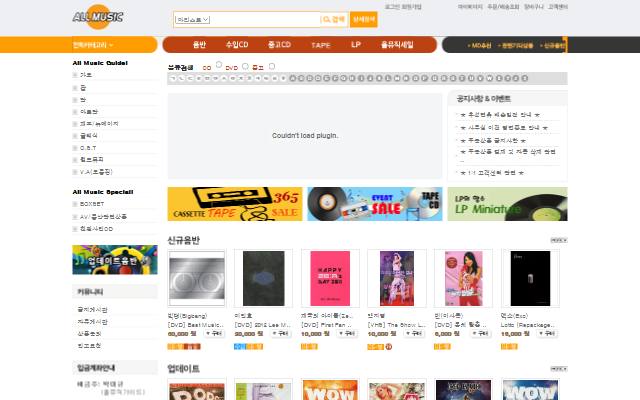The width and height of the screenshot is (640, 400).
Task: Go to the 올뮤직세일 menu
Action: 397,44
